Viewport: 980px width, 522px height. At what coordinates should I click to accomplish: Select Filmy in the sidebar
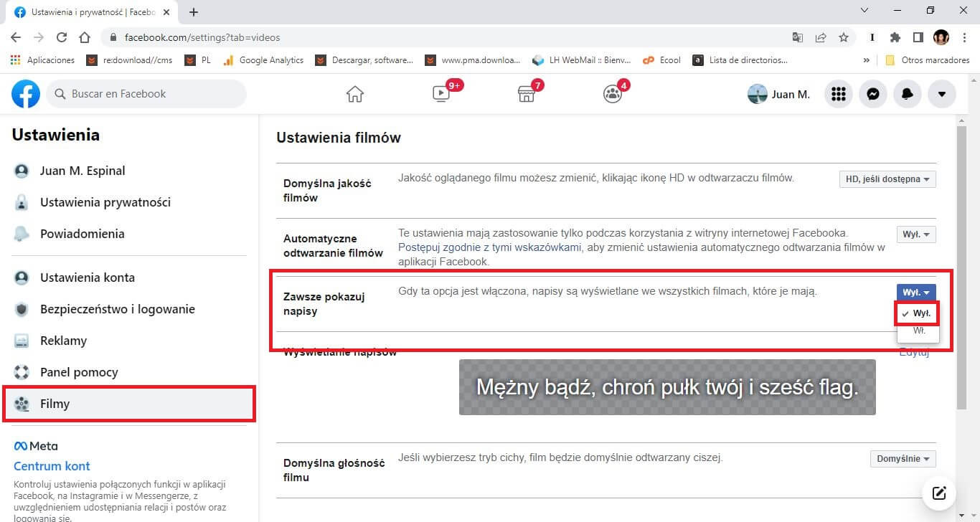(129, 404)
